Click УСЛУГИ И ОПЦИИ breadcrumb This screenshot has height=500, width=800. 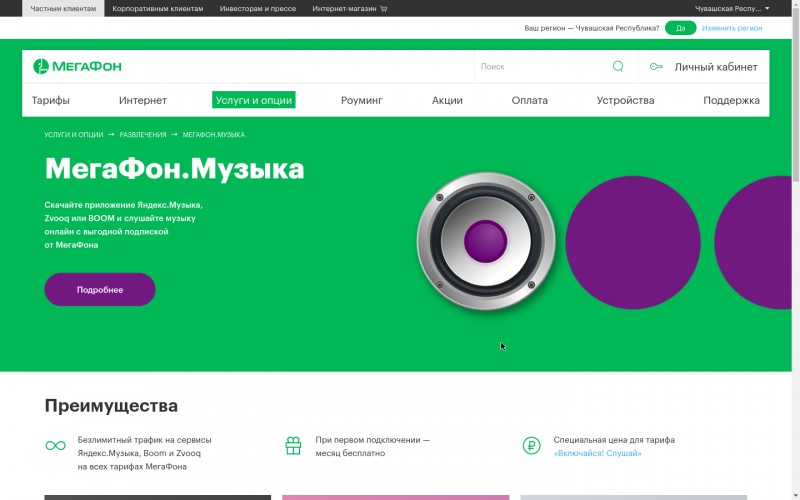(73, 135)
